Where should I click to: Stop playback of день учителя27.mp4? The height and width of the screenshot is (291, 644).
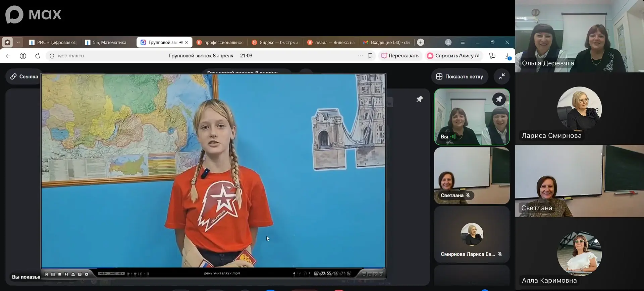[60, 274]
